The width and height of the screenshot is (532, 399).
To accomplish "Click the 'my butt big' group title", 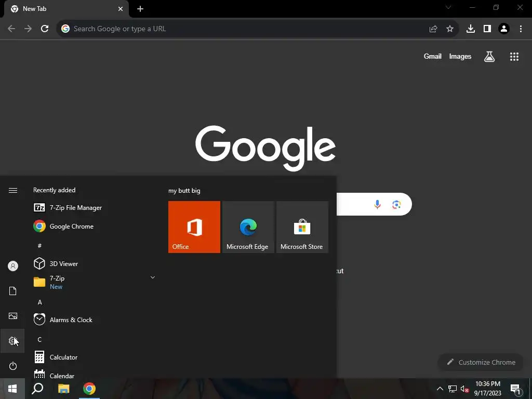I will point(184,191).
